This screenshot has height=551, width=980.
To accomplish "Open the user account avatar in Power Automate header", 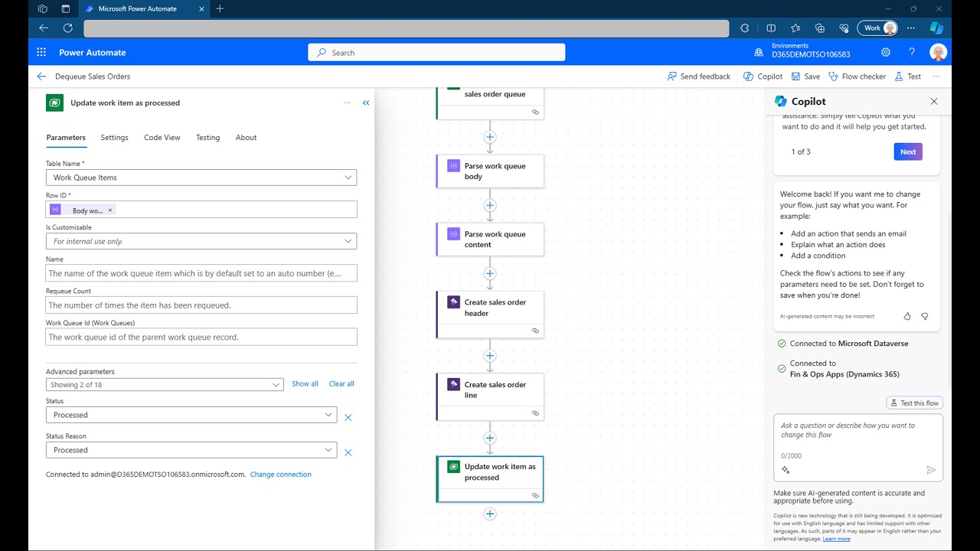I will tap(938, 53).
